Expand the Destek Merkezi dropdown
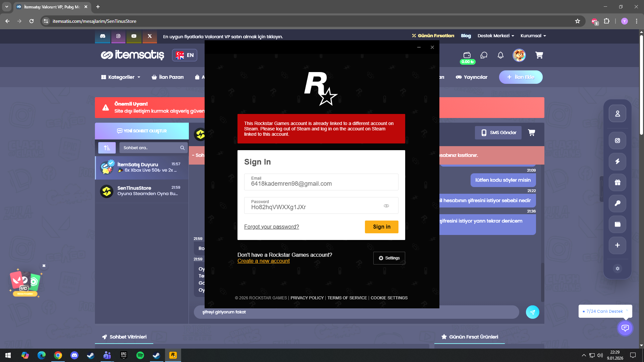 coord(496,36)
